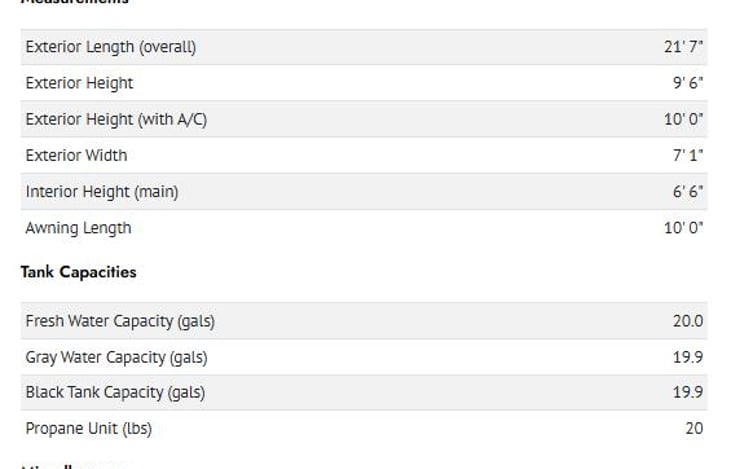Click the Awning Length 10' 0" value
The height and width of the screenshot is (469, 731).
pyautogui.click(x=685, y=227)
